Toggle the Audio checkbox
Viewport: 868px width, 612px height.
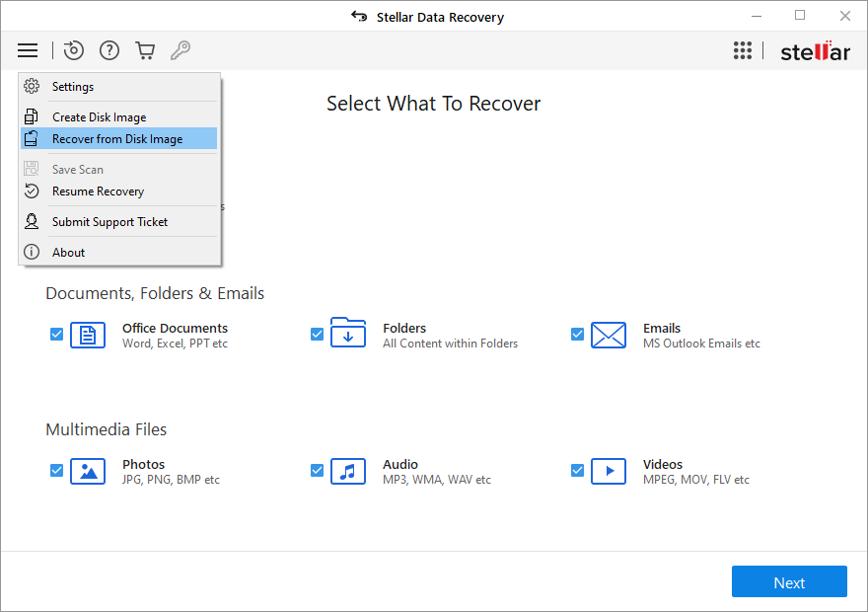point(317,471)
